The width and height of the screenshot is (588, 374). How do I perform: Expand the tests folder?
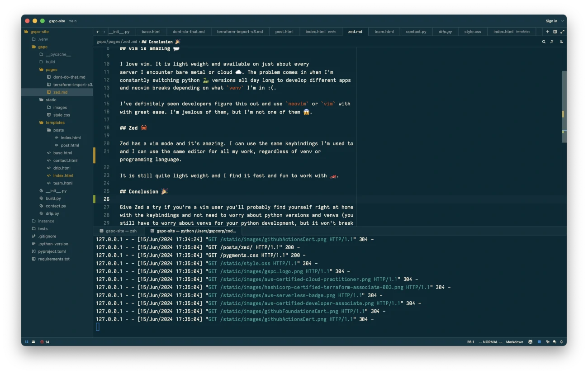pos(43,229)
